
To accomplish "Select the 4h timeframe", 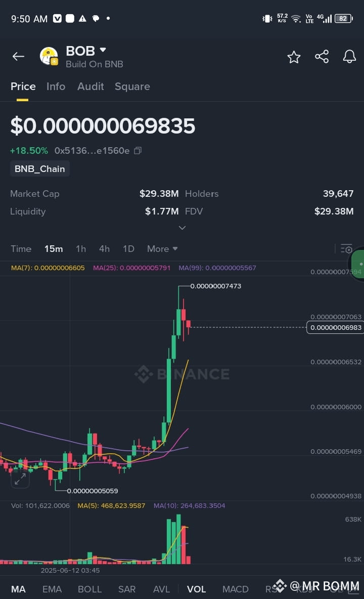I will pyautogui.click(x=104, y=249).
